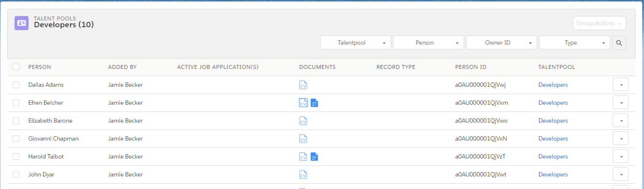The image size is (644, 189).
Task: Open Efren Belcher blue file document icon
Action: (x=314, y=103)
